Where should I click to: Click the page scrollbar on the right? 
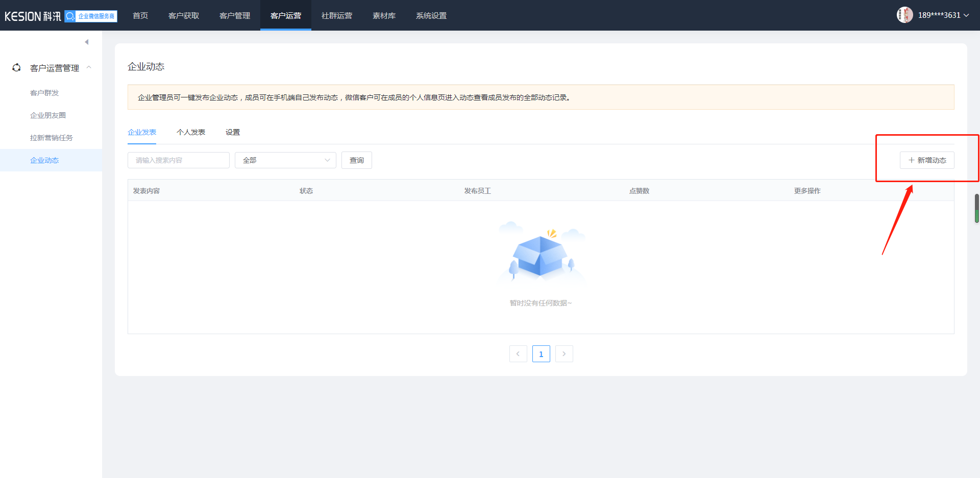tap(976, 208)
